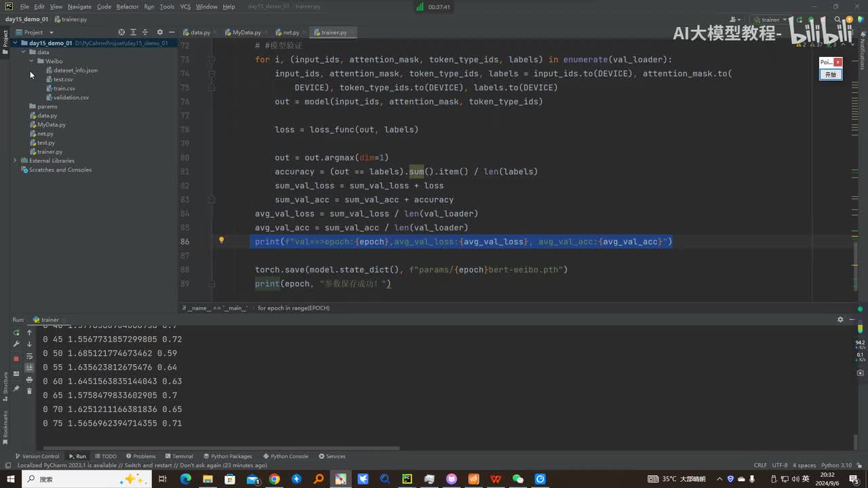
Task: Open PyCharm icon in taskbar
Action: click(x=406, y=479)
